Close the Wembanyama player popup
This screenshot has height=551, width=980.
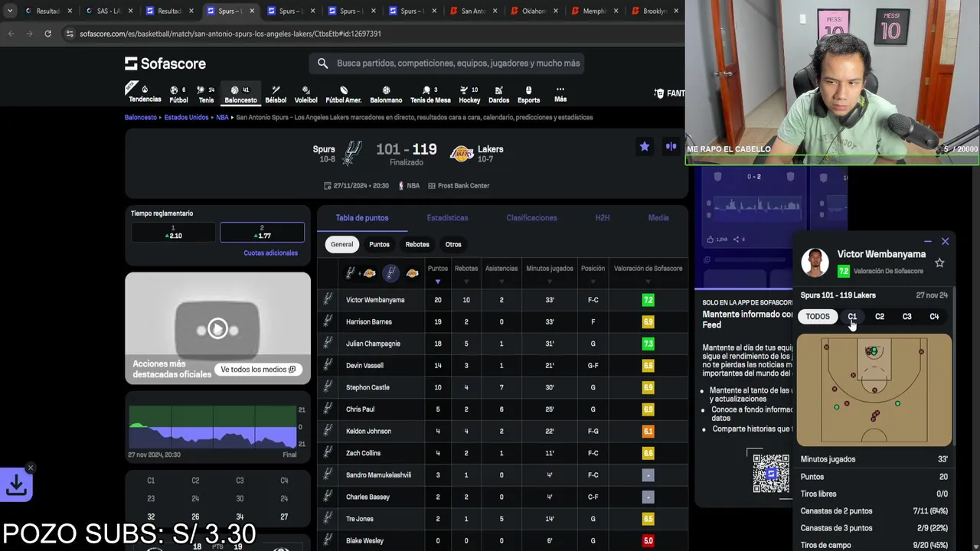945,241
